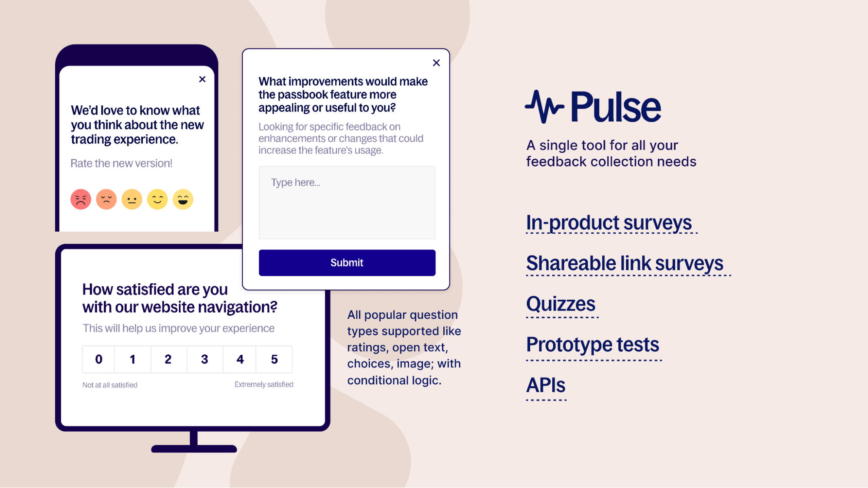Submit the passbook improvement feedback
The width and height of the screenshot is (868, 488).
(347, 262)
